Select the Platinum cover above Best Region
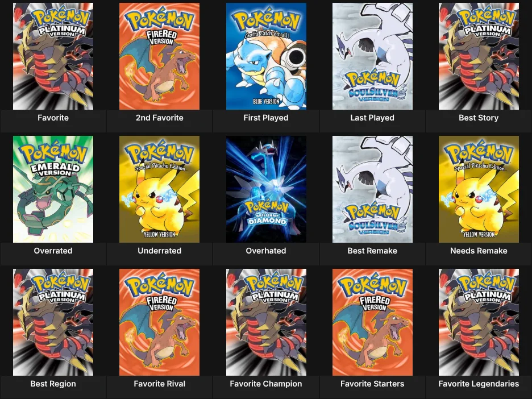532x399 pixels. (x=53, y=322)
